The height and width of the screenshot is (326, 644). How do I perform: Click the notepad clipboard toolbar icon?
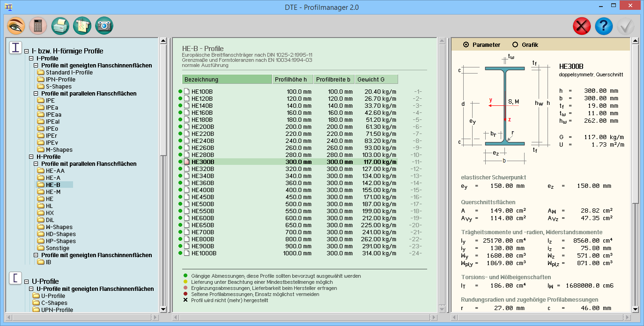coord(82,26)
